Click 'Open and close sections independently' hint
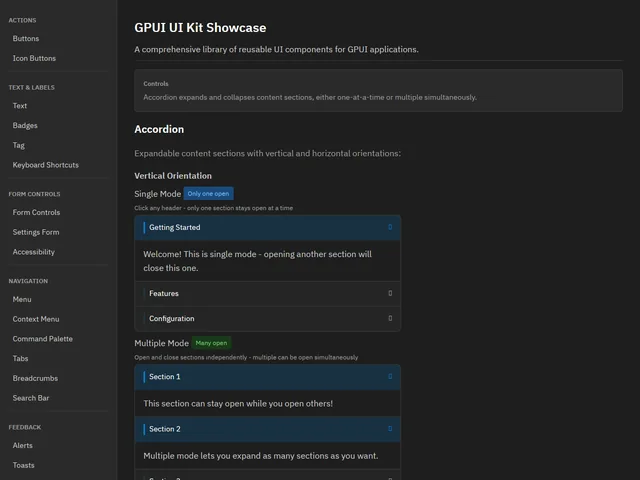Viewport: 640px width, 480px height. tap(246, 358)
